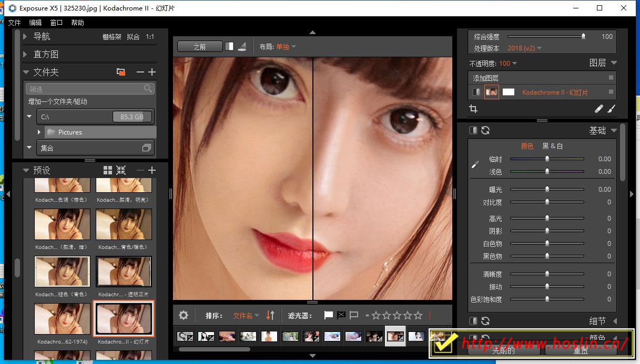This screenshot has height=364, width=640.
Task: Select the 黑 & 白 mode option
Action: click(x=553, y=146)
